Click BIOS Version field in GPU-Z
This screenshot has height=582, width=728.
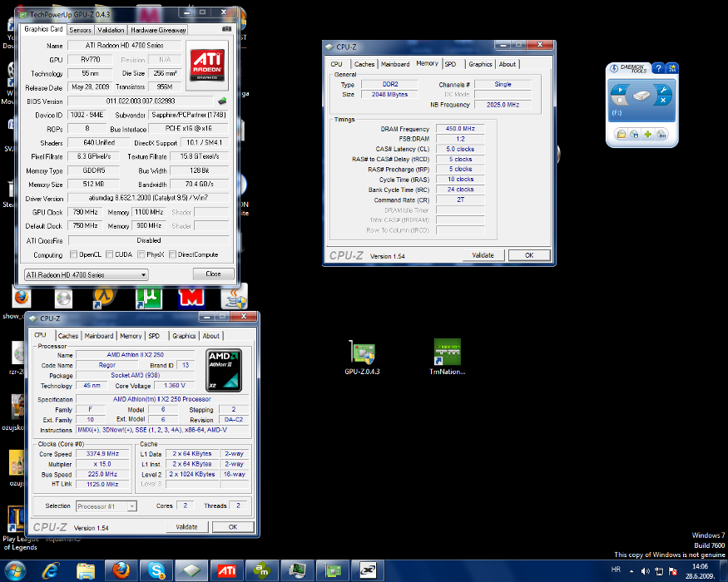click(x=141, y=101)
